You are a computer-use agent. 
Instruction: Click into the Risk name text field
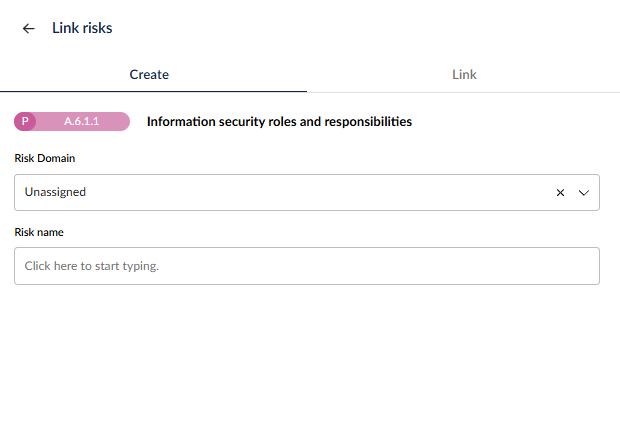tap(307, 266)
